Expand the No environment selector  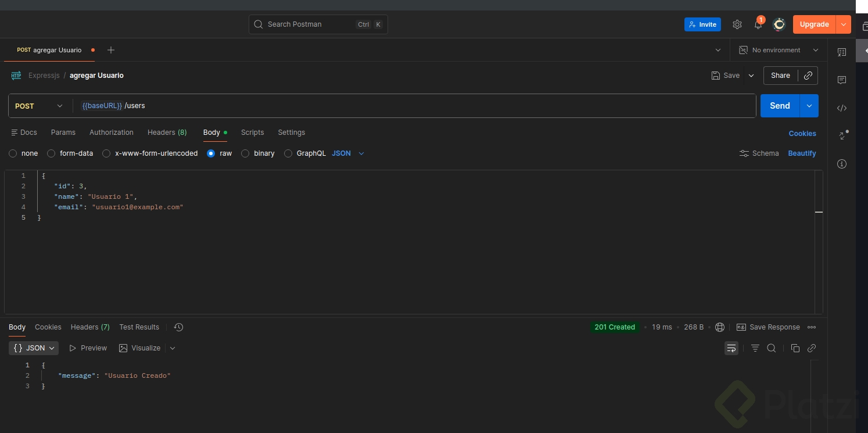tap(779, 50)
